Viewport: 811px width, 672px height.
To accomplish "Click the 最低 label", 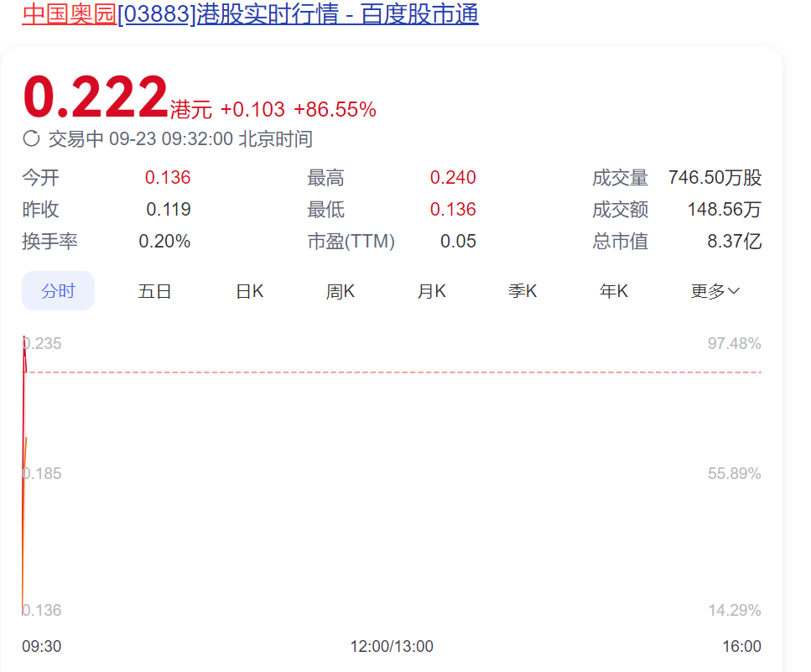I will pyautogui.click(x=326, y=210).
